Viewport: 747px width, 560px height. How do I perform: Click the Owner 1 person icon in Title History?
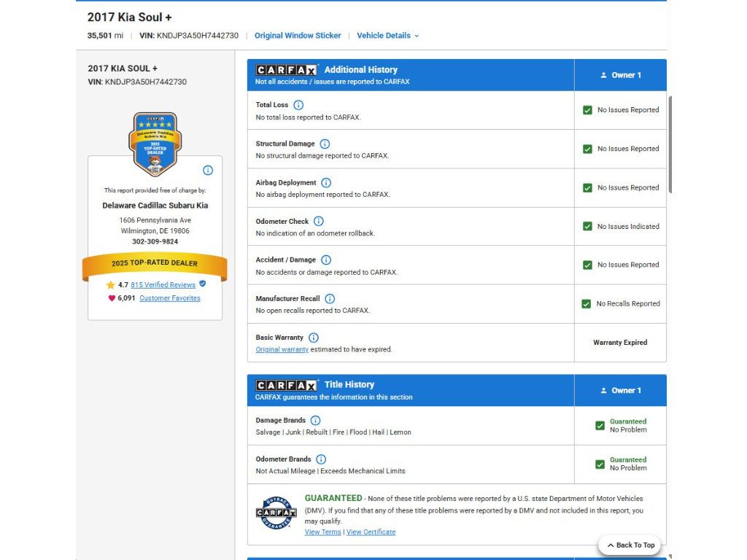(603, 391)
